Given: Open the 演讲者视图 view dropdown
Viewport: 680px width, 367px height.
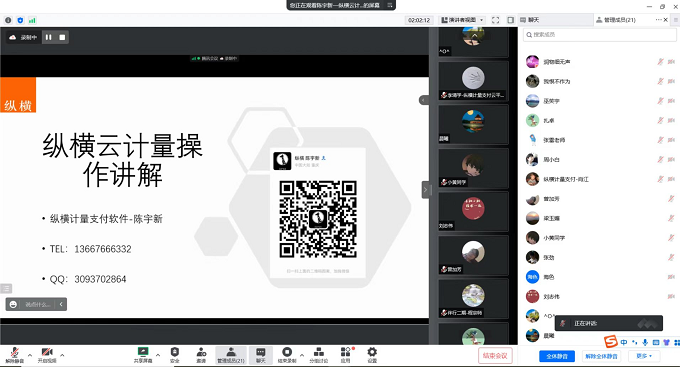Looking at the screenshot, I should 462,20.
